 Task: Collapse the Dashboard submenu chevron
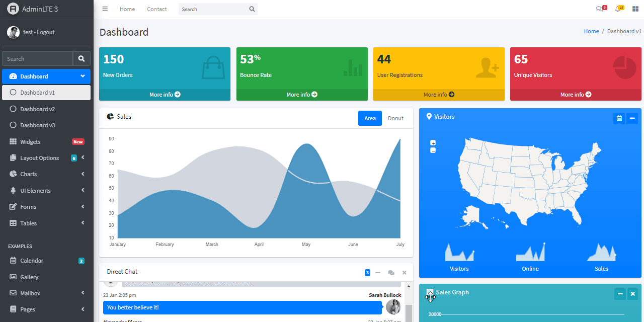(84, 76)
